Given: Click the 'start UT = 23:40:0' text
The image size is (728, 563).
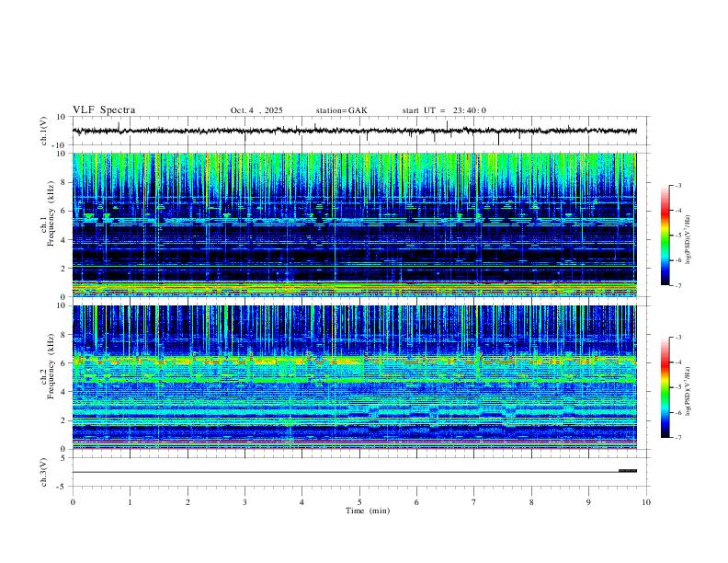Looking at the screenshot, I should pyautogui.click(x=444, y=110).
